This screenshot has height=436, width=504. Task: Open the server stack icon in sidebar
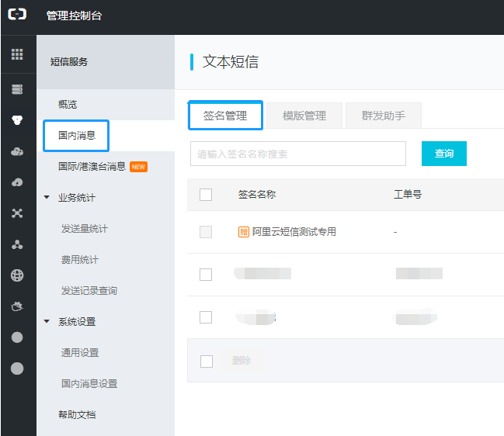pos(17,89)
